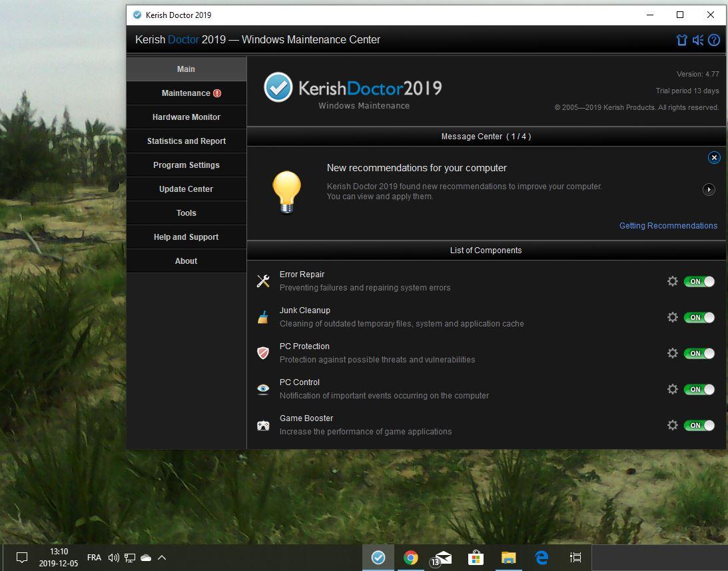Click 'New recommendations for your computer' heading

tap(416, 168)
